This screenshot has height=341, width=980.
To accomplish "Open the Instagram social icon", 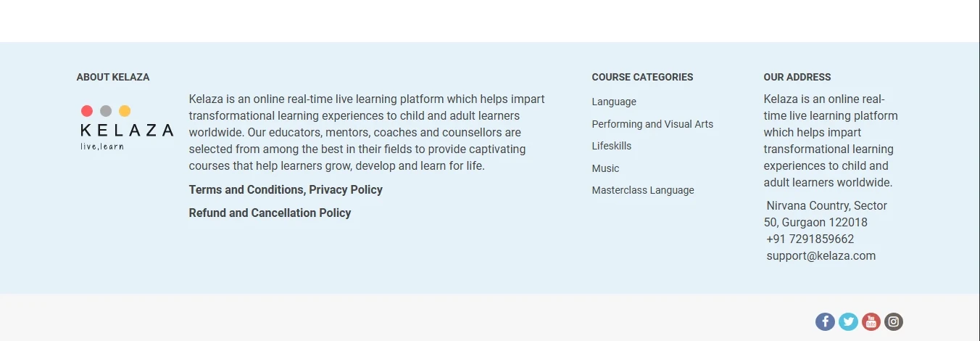I will tap(894, 321).
